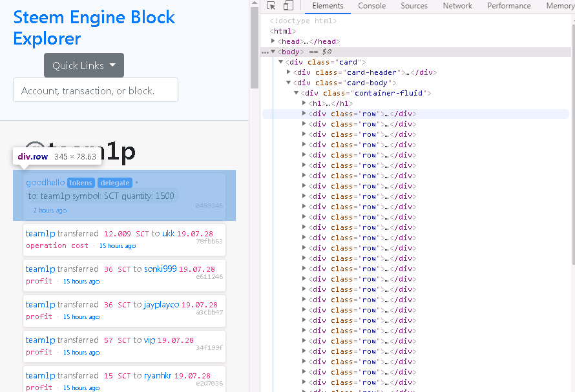Click '12.009 SCT' transfer amount
Screen dimensions: 575x392
tap(126, 234)
